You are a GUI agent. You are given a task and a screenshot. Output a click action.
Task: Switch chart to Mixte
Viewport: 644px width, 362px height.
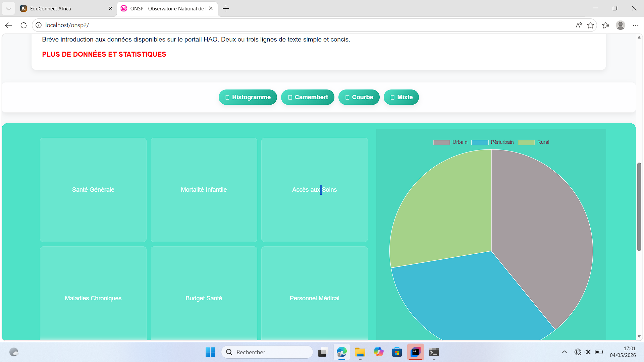click(x=401, y=97)
